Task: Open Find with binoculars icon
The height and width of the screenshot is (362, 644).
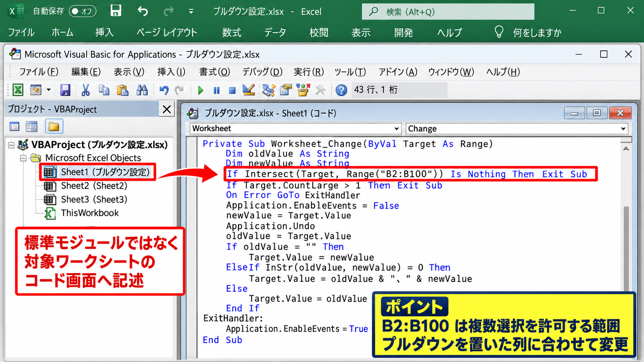Action: click(x=142, y=90)
